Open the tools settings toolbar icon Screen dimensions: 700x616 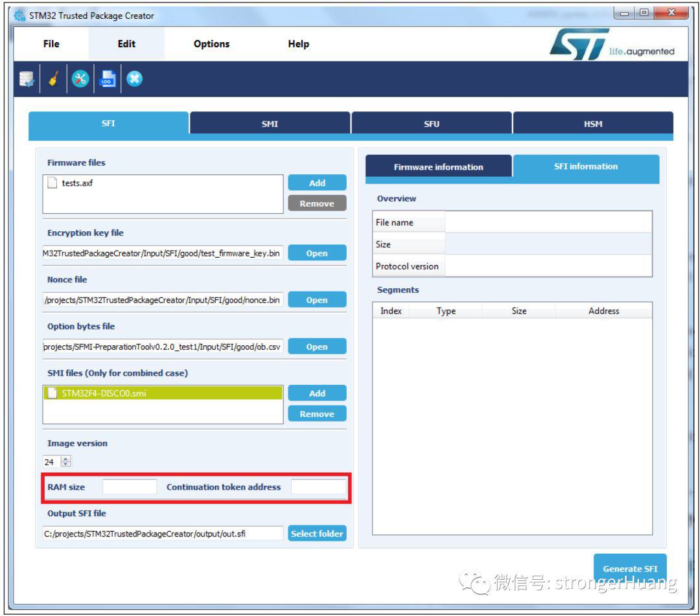tap(80, 79)
